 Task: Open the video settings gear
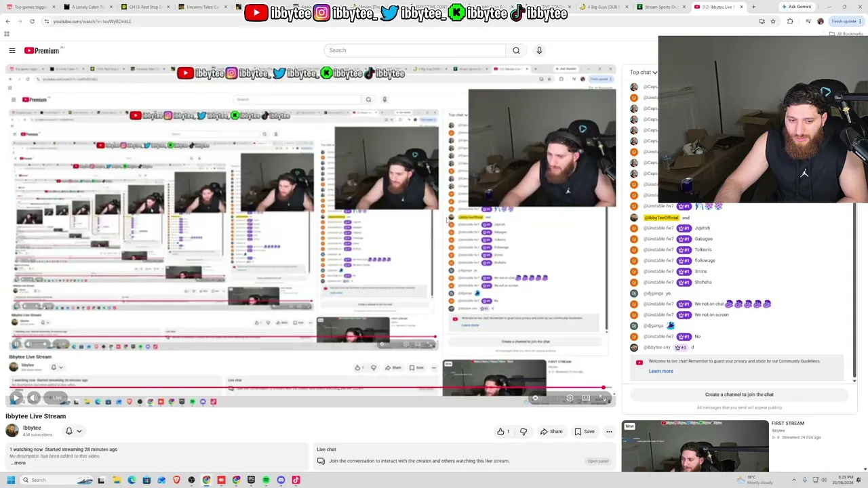[x=570, y=398]
